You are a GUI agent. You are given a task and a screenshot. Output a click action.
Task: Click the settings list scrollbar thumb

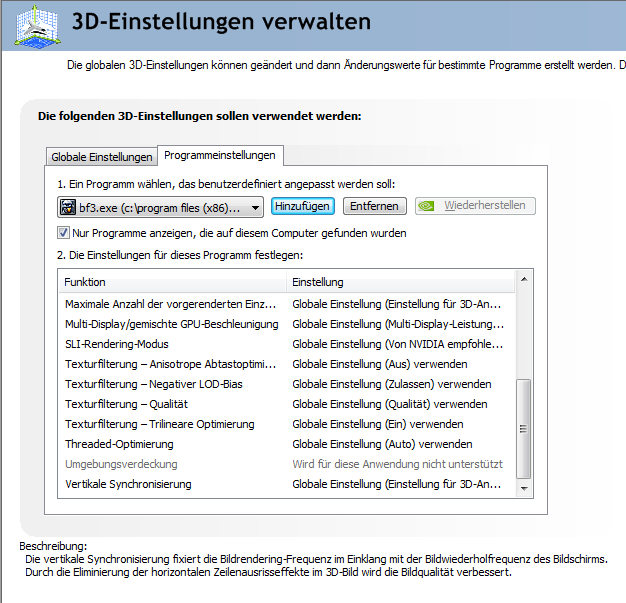[523, 428]
